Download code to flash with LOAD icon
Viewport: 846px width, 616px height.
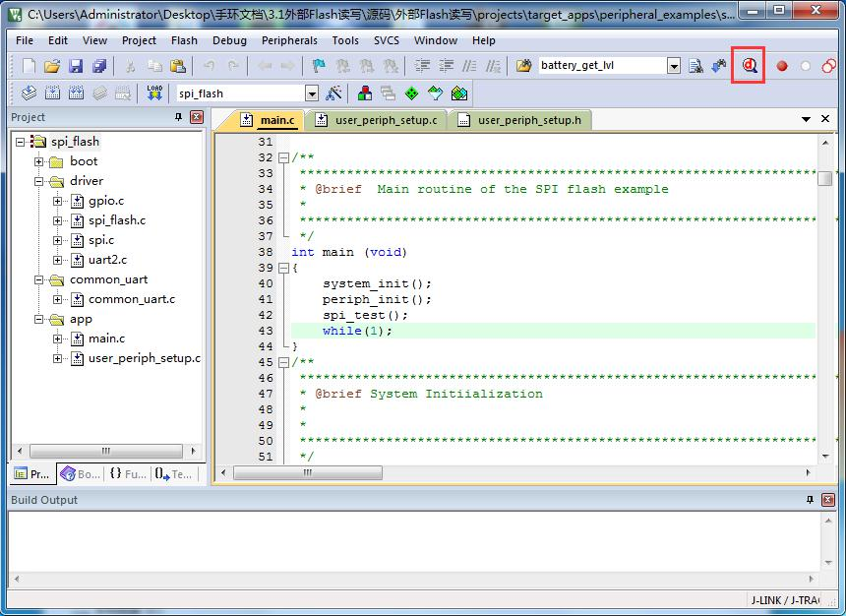click(x=154, y=93)
